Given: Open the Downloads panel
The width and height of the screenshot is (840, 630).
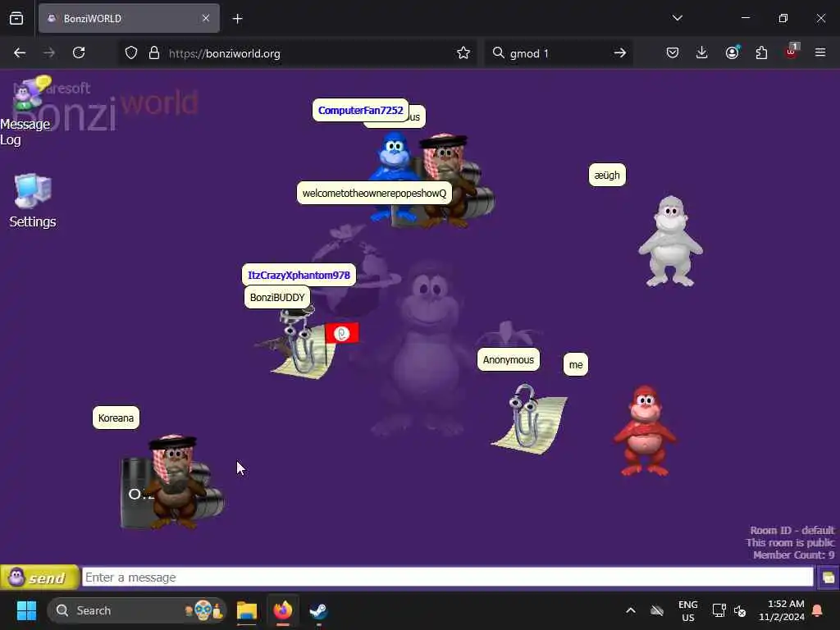Looking at the screenshot, I should click(702, 53).
